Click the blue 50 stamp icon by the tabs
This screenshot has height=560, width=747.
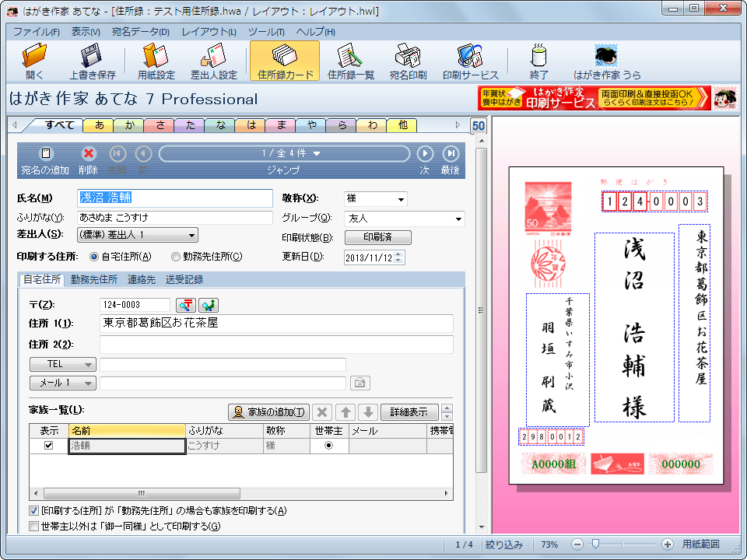point(479,126)
